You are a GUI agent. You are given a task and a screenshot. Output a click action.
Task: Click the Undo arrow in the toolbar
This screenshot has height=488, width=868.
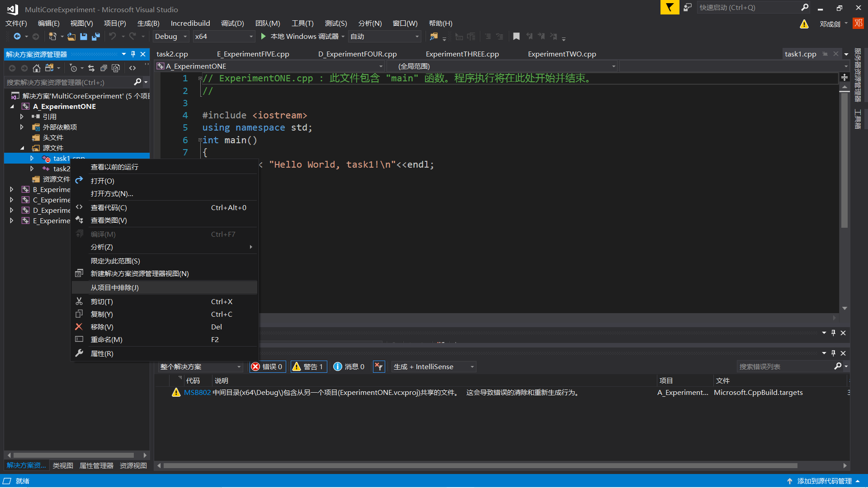[x=113, y=37]
